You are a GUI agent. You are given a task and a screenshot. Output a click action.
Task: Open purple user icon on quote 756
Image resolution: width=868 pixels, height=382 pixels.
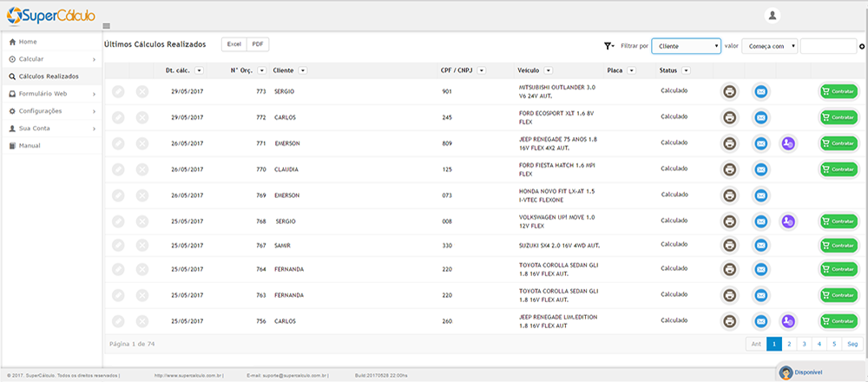(x=788, y=321)
